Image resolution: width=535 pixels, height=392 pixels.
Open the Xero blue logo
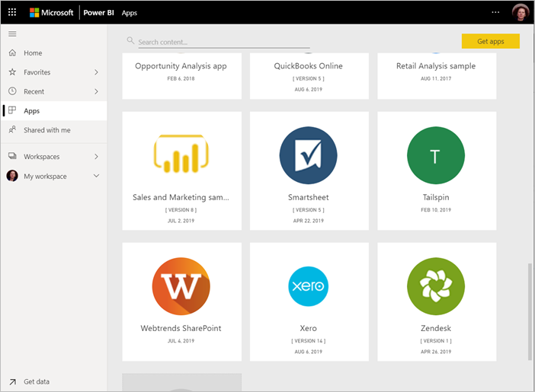click(x=309, y=286)
